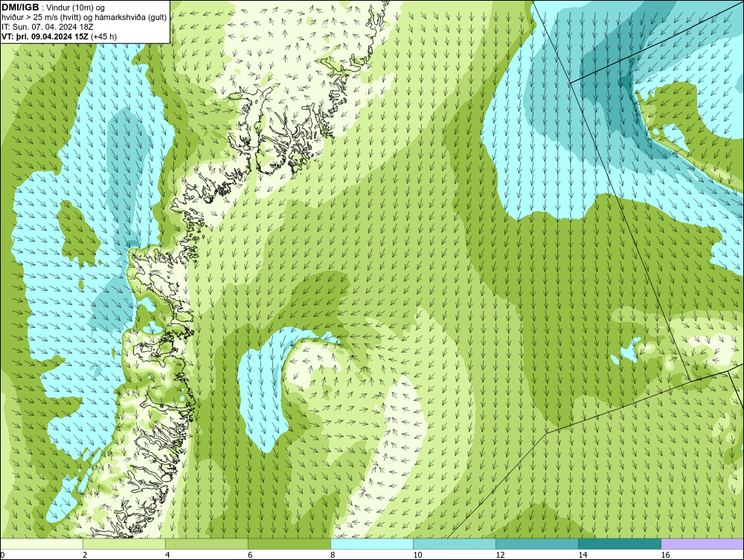
Task: Click the legend scale label 2
Action: [x=85, y=555]
